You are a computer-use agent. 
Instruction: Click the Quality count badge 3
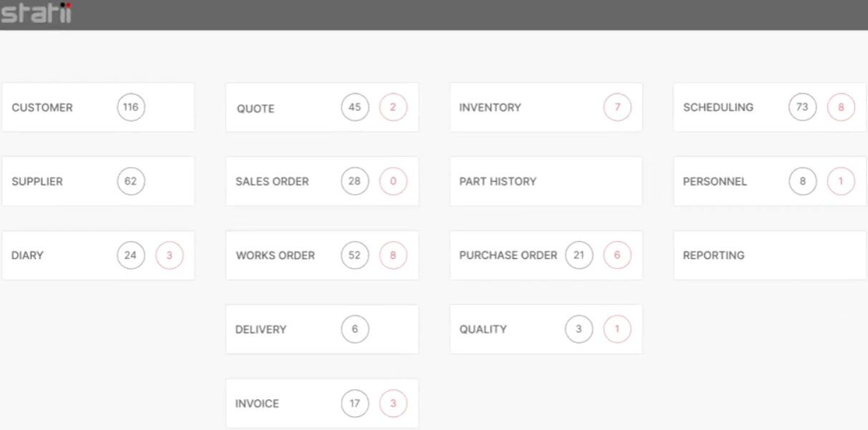coord(579,329)
